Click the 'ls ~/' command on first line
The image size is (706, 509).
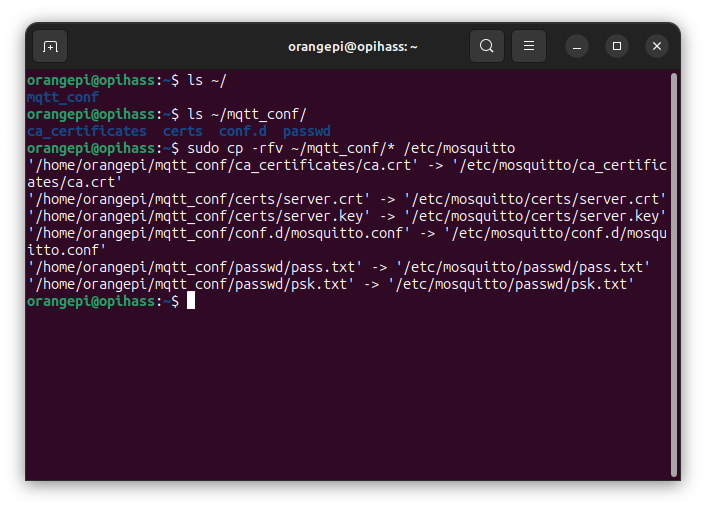coord(207,81)
